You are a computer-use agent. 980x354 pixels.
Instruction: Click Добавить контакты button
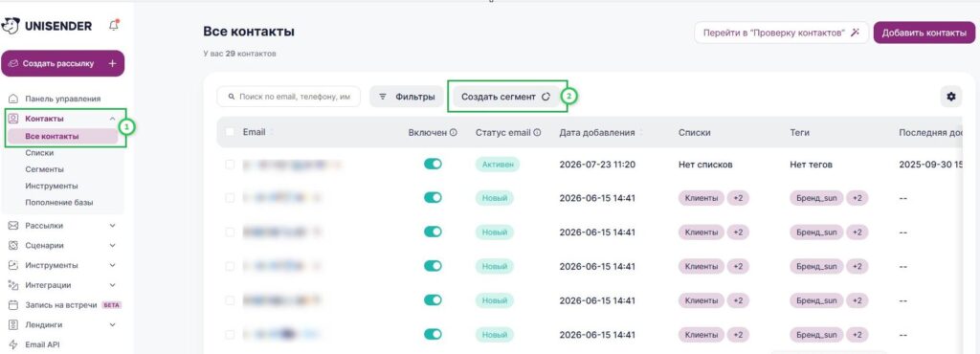(924, 33)
